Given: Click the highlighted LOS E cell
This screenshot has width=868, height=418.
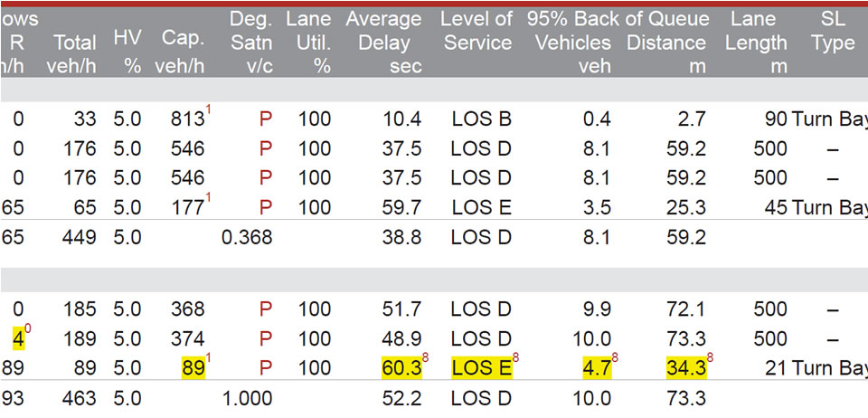Looking at the screenshot, I should [481, 367].
